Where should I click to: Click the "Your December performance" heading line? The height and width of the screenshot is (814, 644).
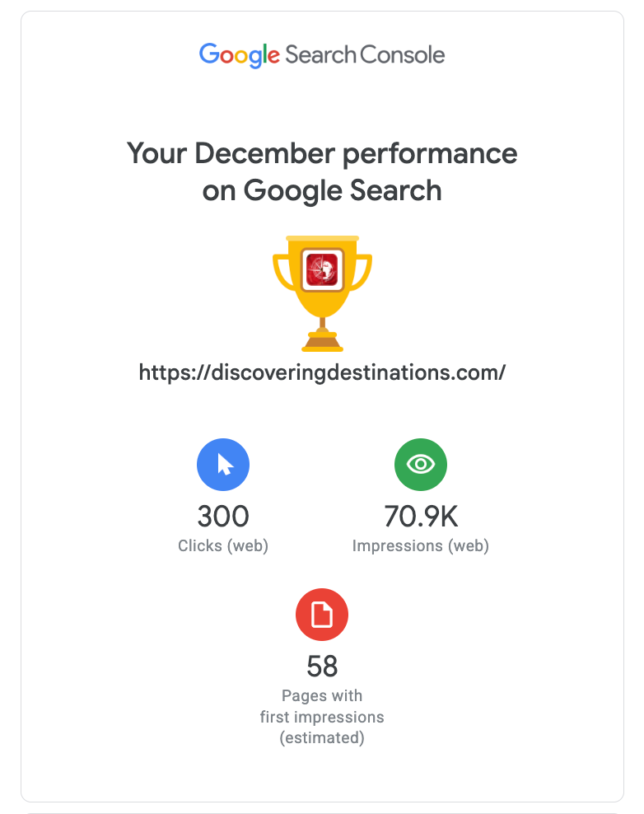tap(322, 153)
